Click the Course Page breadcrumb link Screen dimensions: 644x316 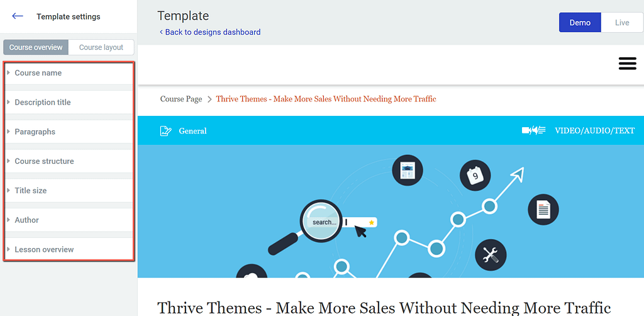coord(181,99)
